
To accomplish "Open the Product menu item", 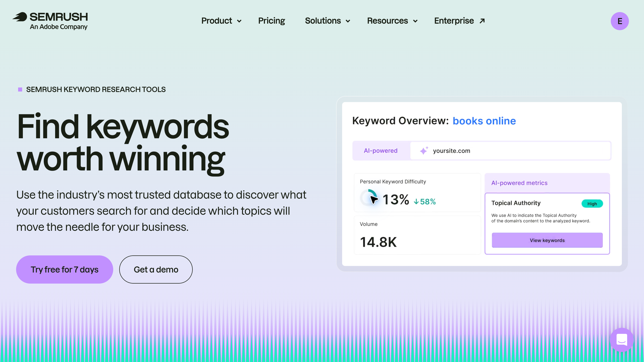I will click(x=217, y=21).
